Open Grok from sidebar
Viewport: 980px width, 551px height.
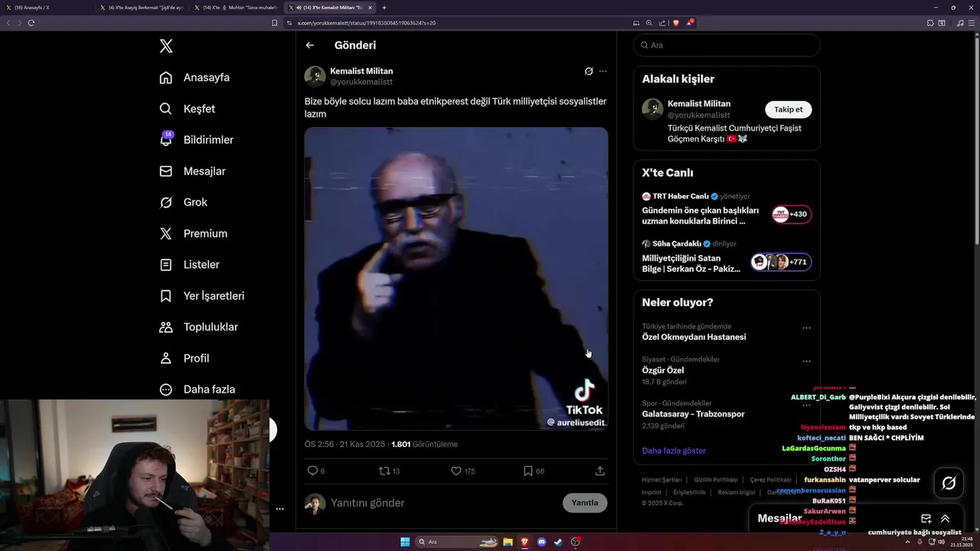pos(184,202)
